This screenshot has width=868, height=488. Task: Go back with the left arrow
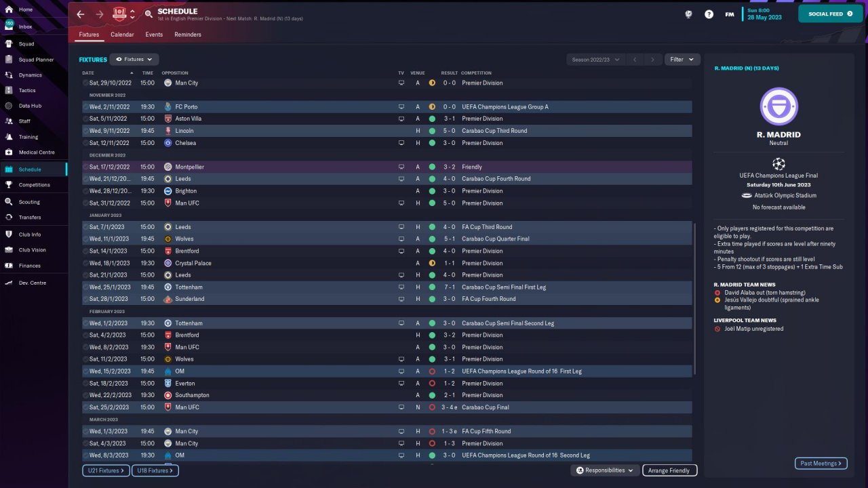click(81, 14)
